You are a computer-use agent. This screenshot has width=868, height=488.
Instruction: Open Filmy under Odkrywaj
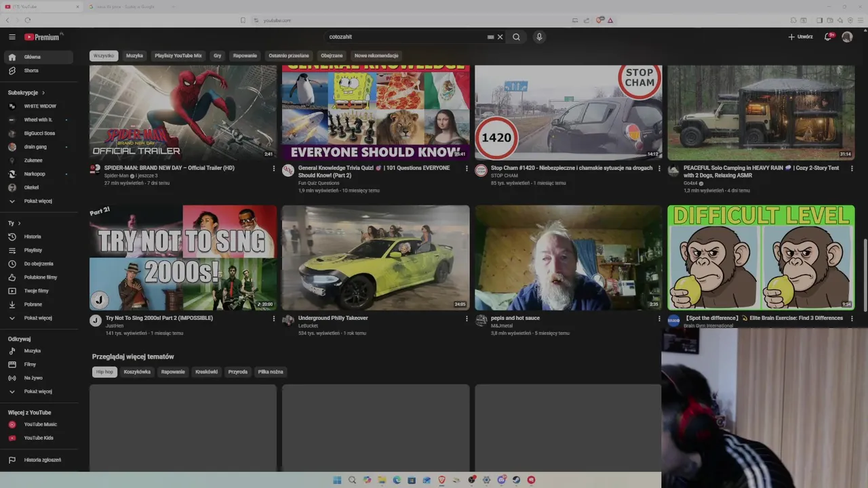tap(38, 364)
